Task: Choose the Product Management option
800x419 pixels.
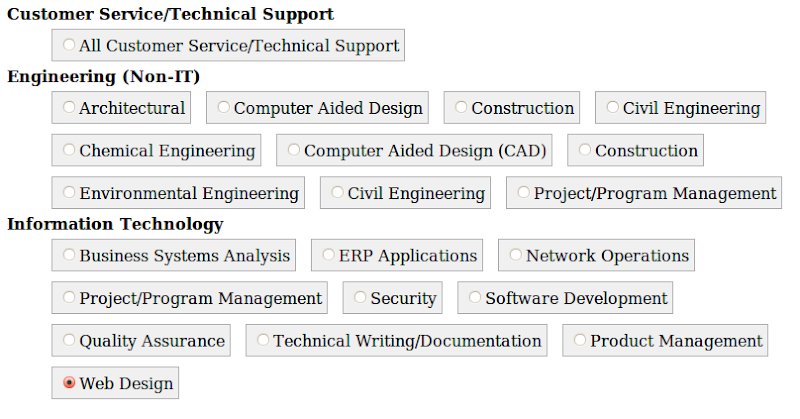Action: click(579, 341)
